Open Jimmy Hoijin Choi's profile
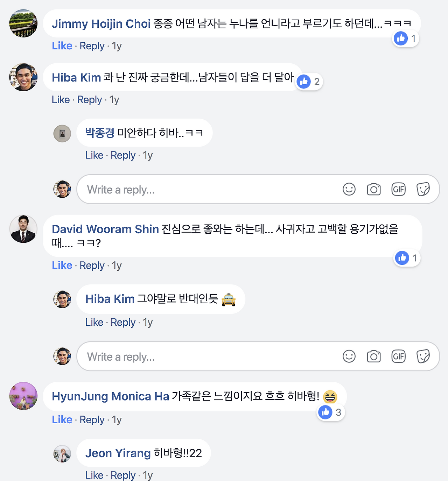 coord(101,24)
